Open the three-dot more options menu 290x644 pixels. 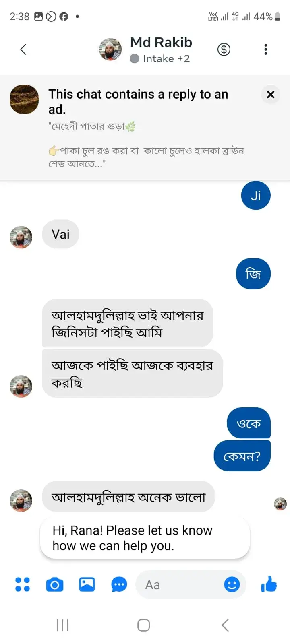pyautogui.click(x=265, y=50)
